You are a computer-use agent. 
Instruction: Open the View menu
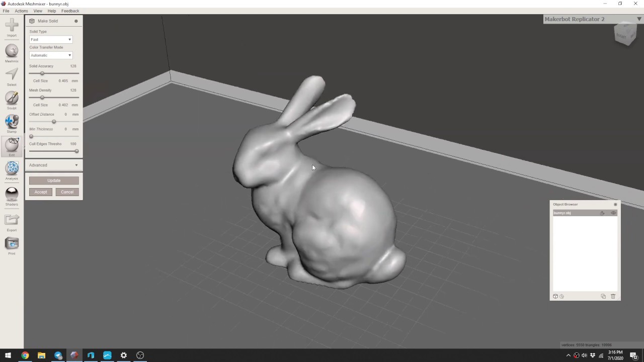click(x=38, y=11)
